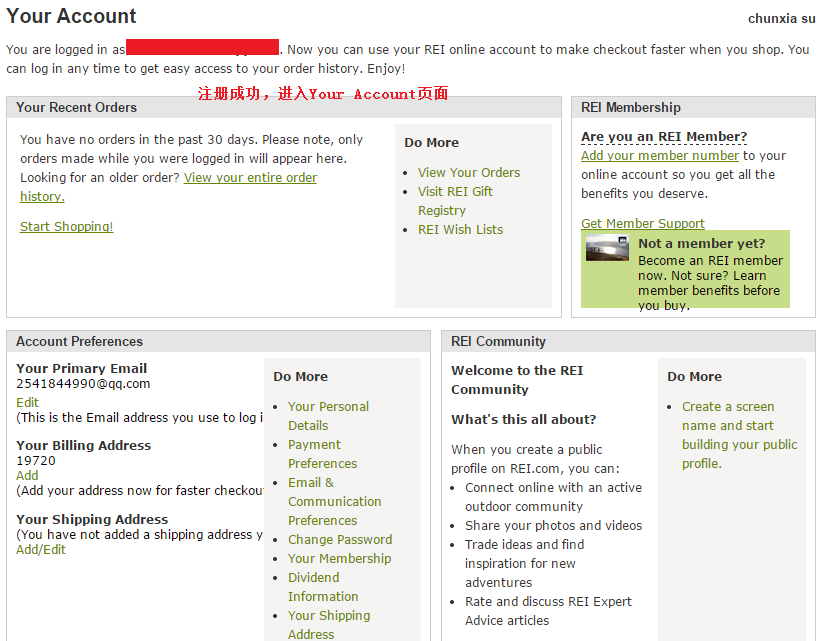Click 'Share your photos and videos' bullet
Image resolution: width=821 pixels, height=641 pixels.
click(x=553, y=526)
